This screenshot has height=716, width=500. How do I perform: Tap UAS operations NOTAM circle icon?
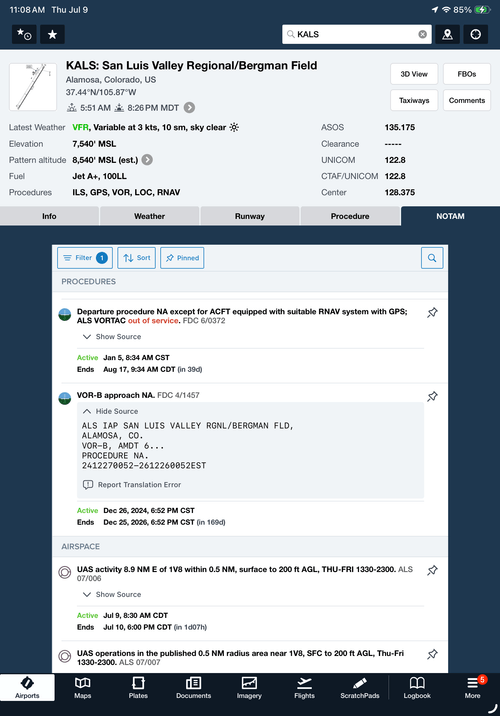(x=65, y=656)
